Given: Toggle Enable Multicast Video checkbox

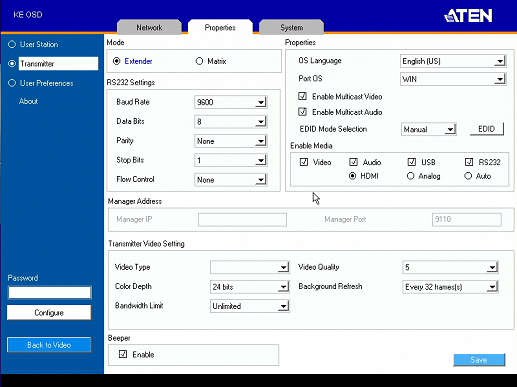Looking at the screenshot, I should click(302, 96).
